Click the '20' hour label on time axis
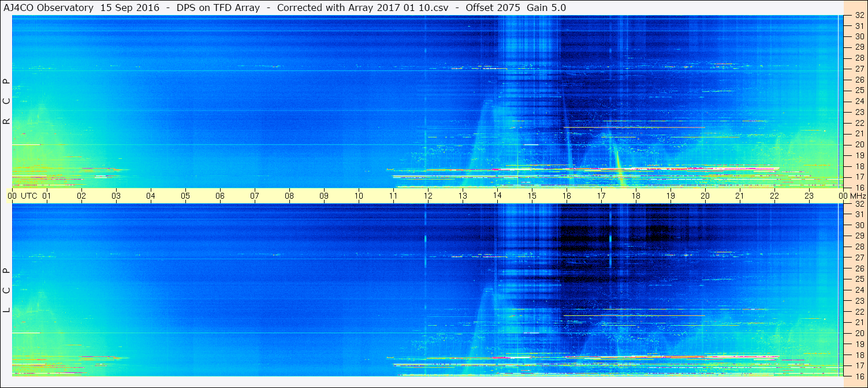Screen dimensions: 868x388 pos(705,196)
